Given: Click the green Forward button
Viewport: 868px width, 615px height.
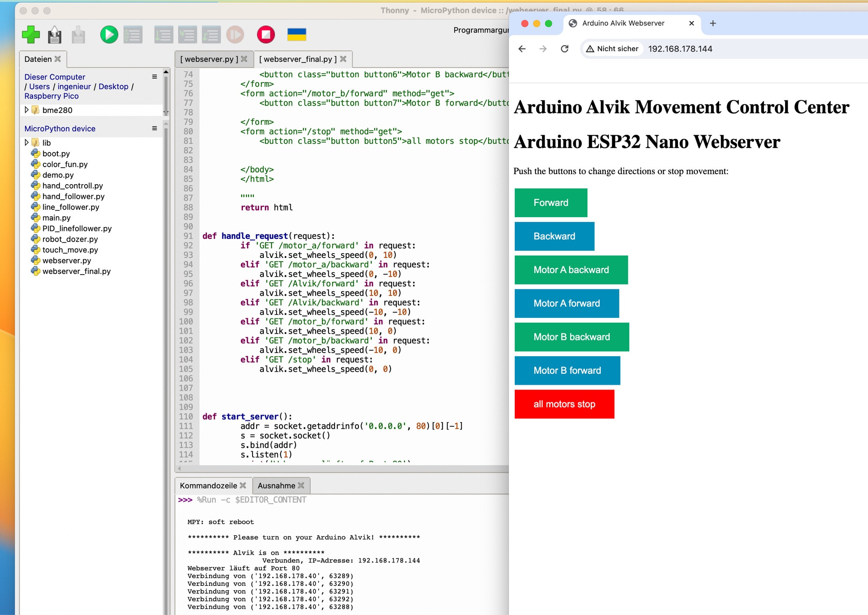Looking at the screenshot, I should pos(551,202).
